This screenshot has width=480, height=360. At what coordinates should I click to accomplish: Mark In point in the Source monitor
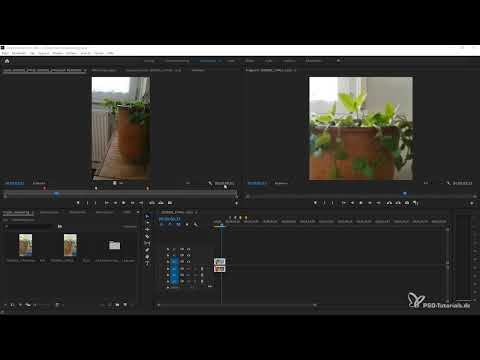point(87,203)
